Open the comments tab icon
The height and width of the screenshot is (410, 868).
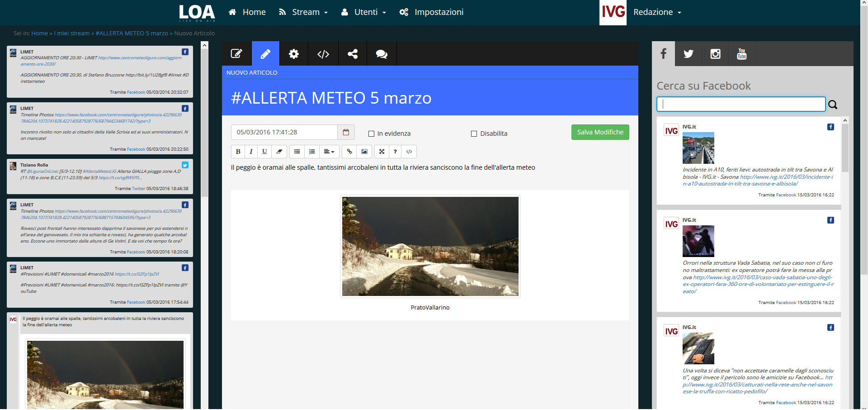(x=382, y=53)
